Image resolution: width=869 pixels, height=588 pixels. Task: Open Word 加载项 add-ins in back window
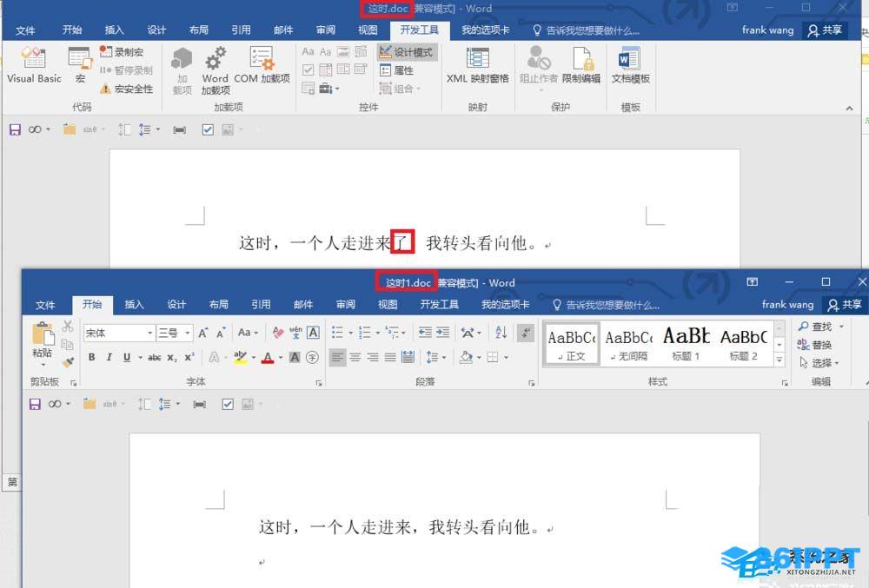[x=216, y=71]
